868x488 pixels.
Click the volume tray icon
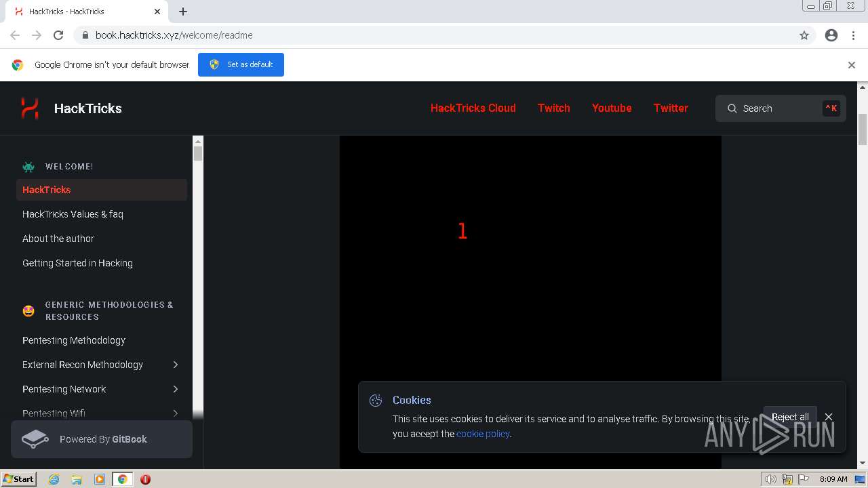770,479
